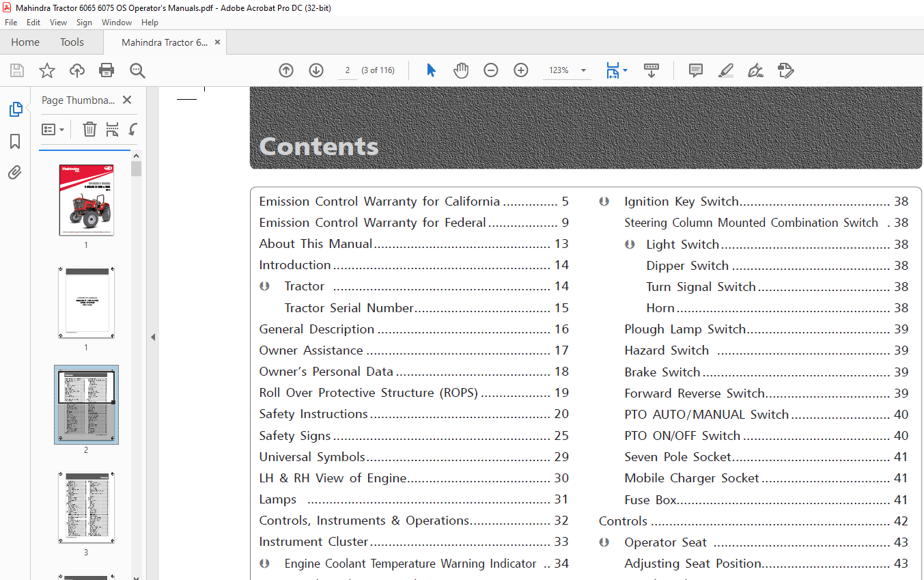
Task: Open the Sign document pen tool
Action: click(755, 70)
